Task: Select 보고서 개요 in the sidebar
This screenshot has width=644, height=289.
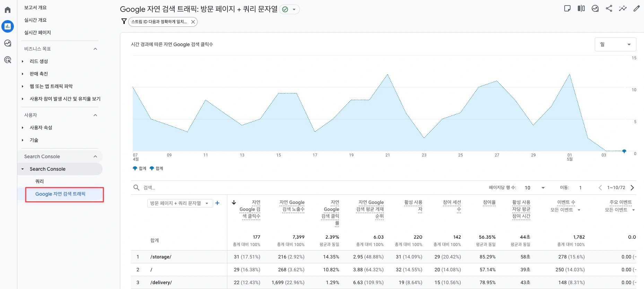Action: coord(35,8)
